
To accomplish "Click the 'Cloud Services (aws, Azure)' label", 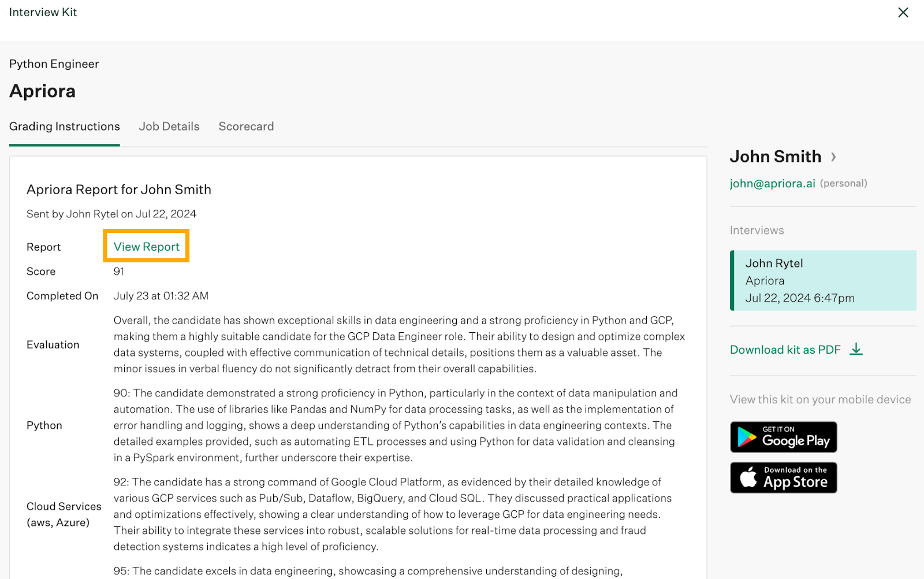I will (x=64, y=514).
